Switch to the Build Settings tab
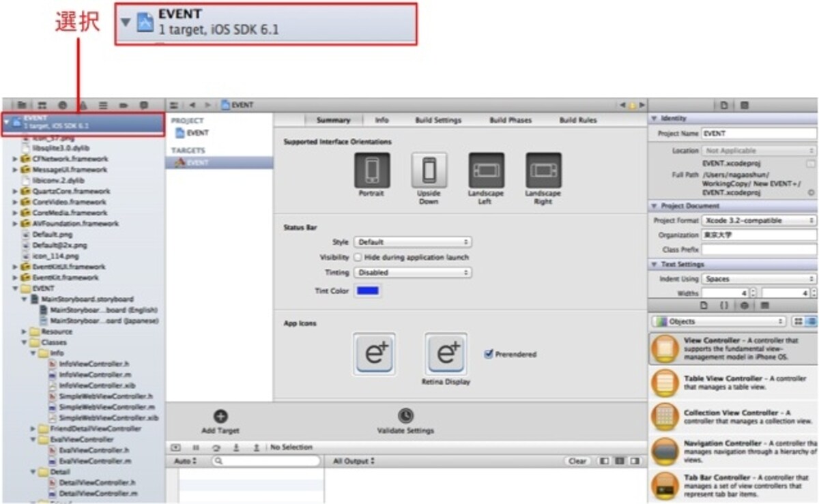The width and height of the screenshot is (819, 504). pyautogui.click(x=438, y=120)
